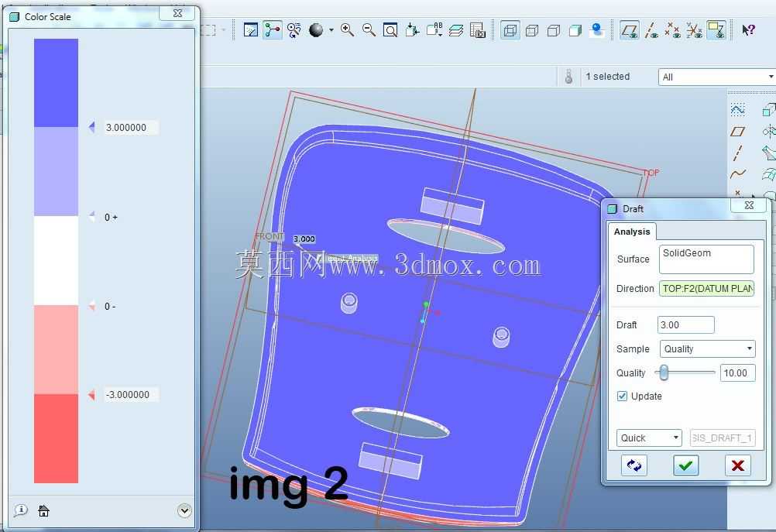
Task: Click the dark blue color band
Action: [x=56, y=83]
